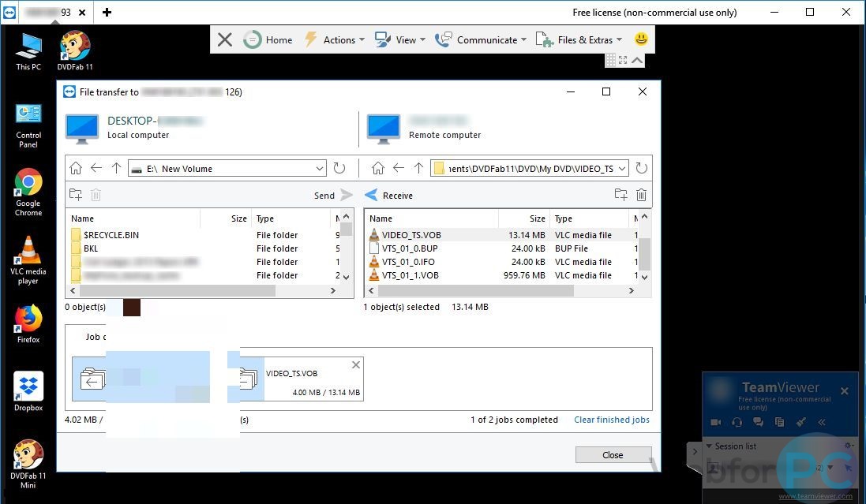Create new folder on remote computer

pyautogui.click(x=620, y=195)
